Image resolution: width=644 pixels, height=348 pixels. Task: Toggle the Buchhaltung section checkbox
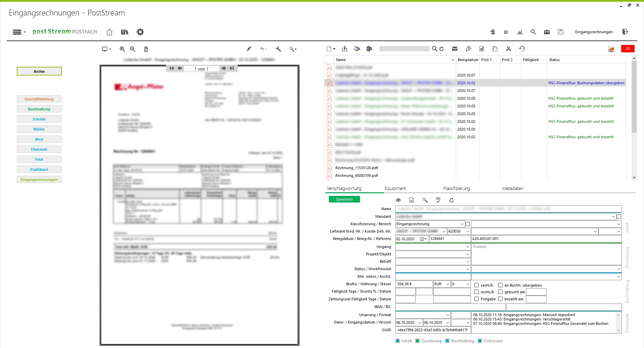[x=447, y=341]
